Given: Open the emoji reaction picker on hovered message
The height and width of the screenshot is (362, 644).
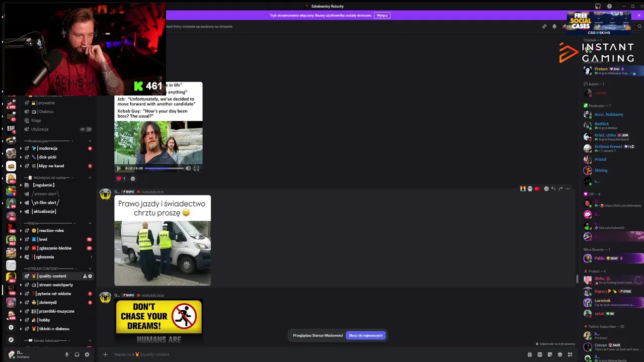Looking at the screenshot, I should [x=546, y=189].
